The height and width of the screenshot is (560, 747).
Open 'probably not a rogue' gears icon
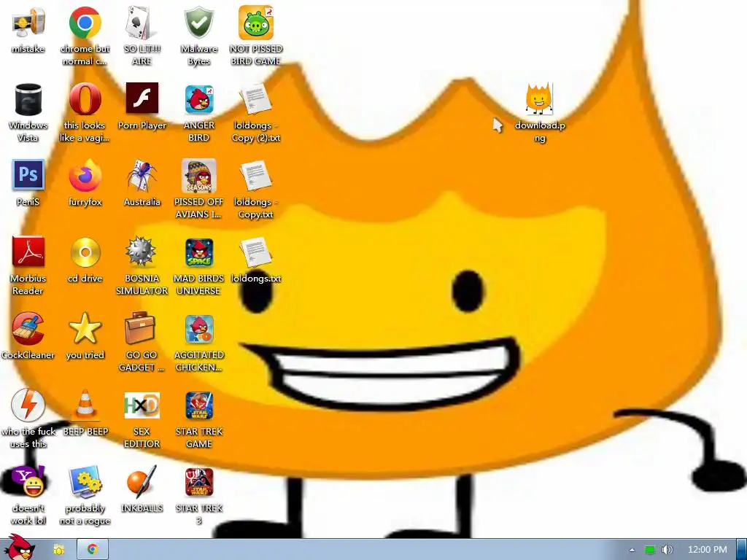pos(85,482)
